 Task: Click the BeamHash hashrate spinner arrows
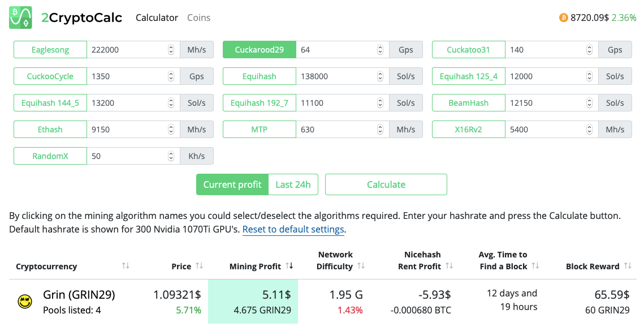(x=589, y=103)
